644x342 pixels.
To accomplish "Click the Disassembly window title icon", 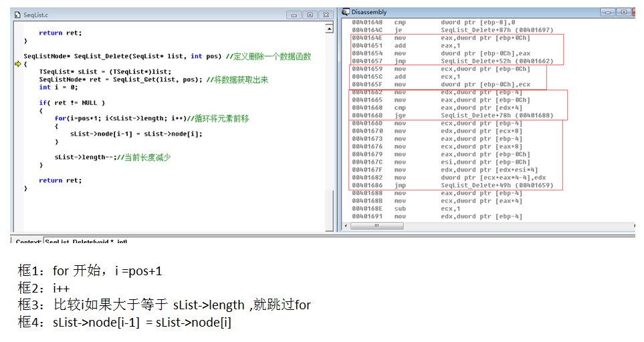I will (346, 12).
